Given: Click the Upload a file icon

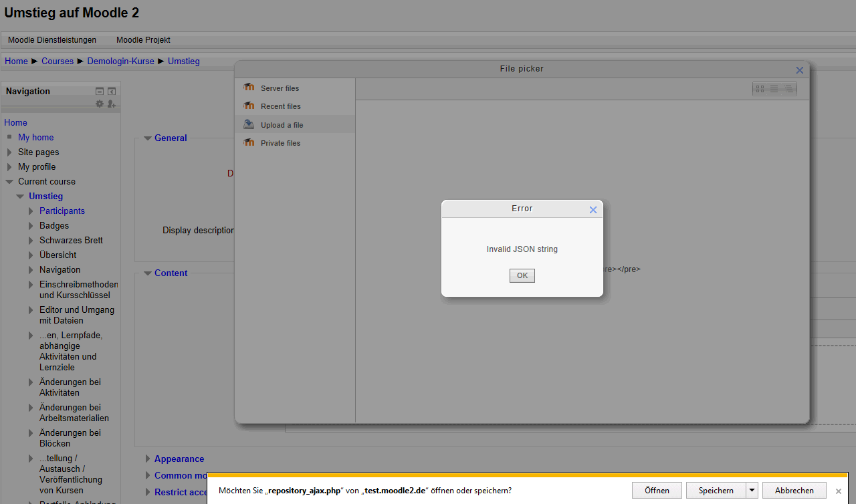Looking at the screenshot, I should [249, 124].
